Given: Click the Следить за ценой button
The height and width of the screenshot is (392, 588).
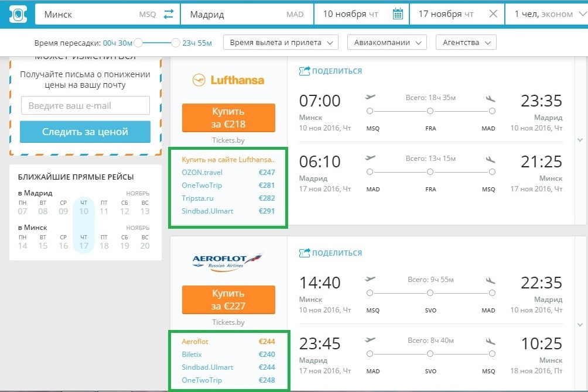Looking at the screenshot, I should click(85, 132).
